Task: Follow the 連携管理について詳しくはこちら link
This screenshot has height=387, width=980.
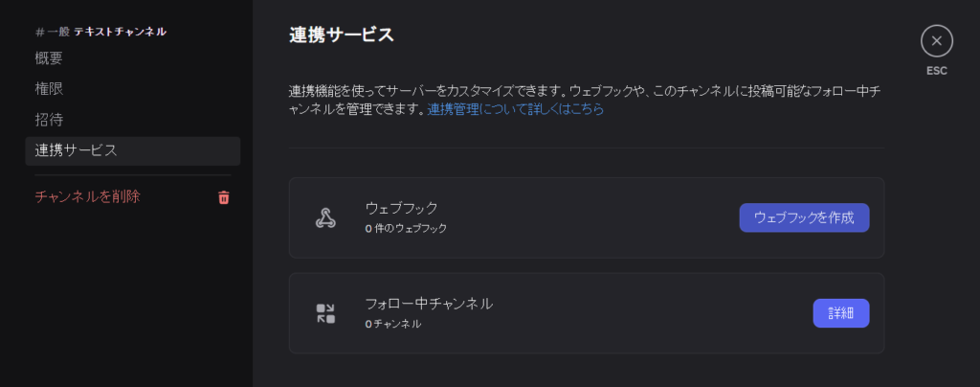Action: click(x=516, y=109)
